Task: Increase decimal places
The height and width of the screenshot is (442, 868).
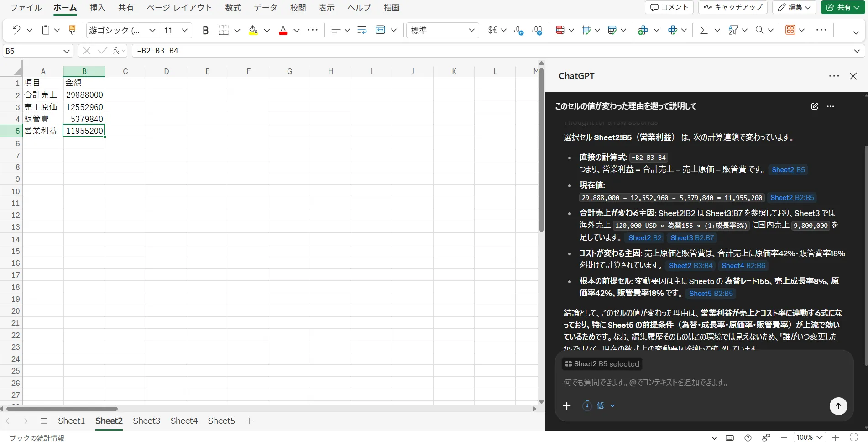Action: pos(537,30)
